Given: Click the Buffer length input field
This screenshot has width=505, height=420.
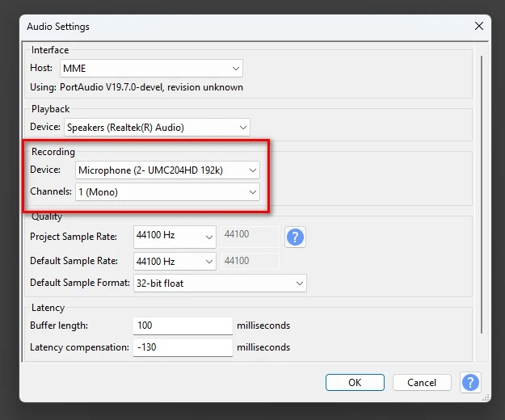Looking at the screenshot, I should coord(183,325).
